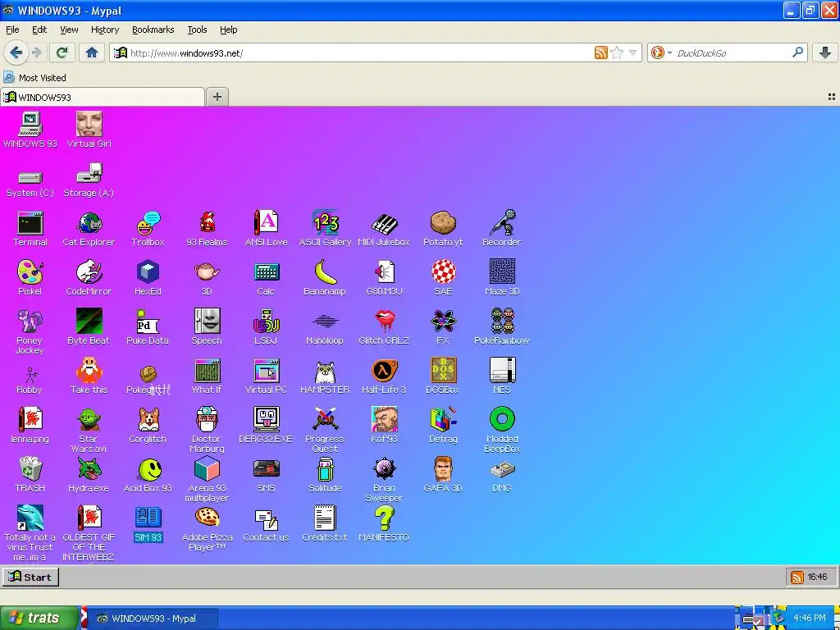Open Piskel palette icon
Image resolution: width=840 pixels, height=630 pixels.
tap(30, 272)
